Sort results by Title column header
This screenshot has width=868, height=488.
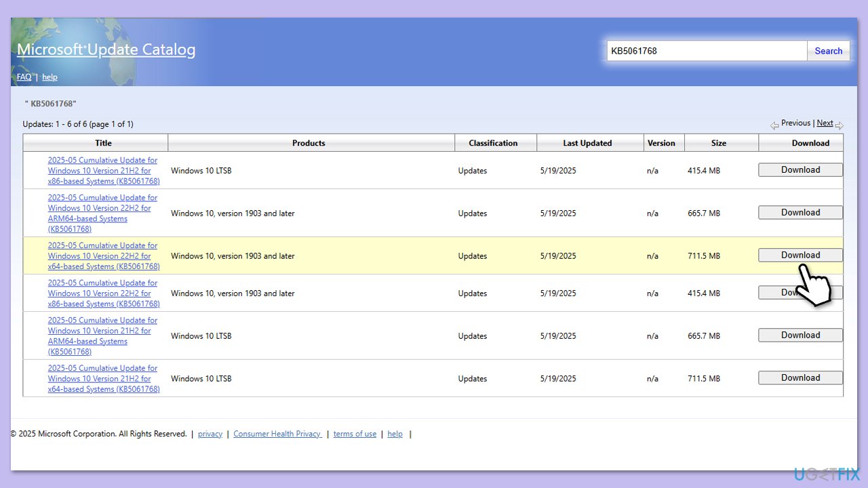coord(103,143)
